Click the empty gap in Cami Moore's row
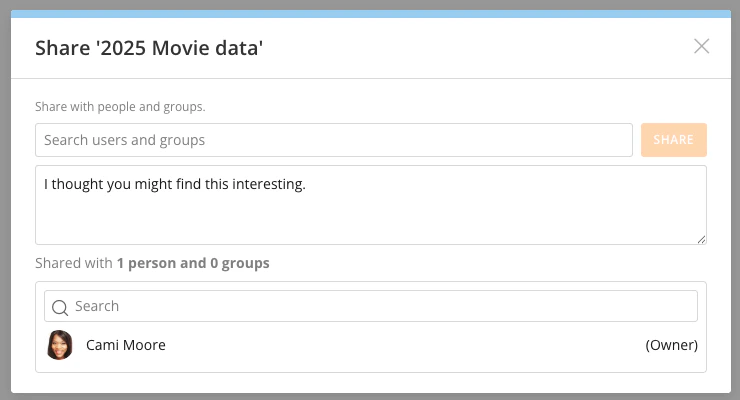The height and width of the screenshot is (400, 740). [400, 345]
